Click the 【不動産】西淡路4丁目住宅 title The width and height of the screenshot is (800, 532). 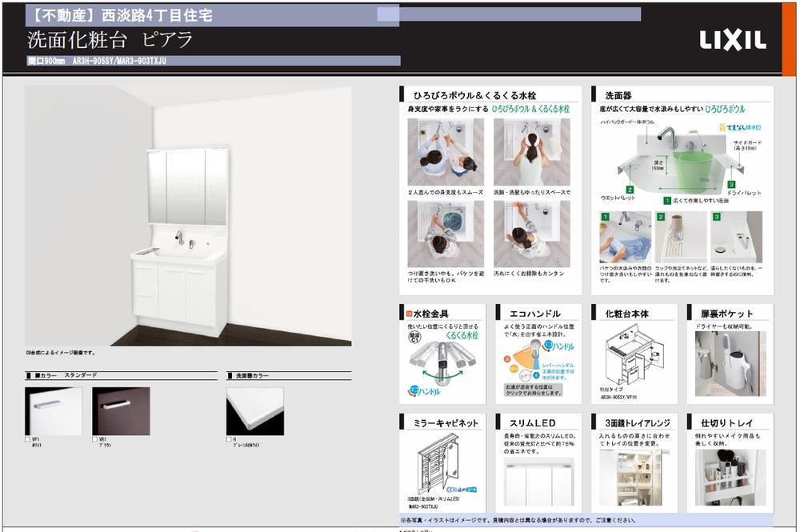[x=121, y=15]
